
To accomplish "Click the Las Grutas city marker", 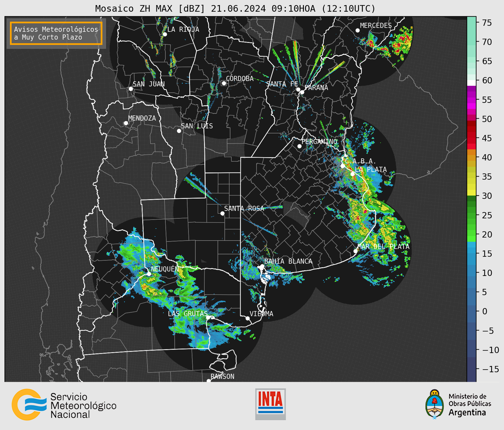I will click(x=208, y=318).
